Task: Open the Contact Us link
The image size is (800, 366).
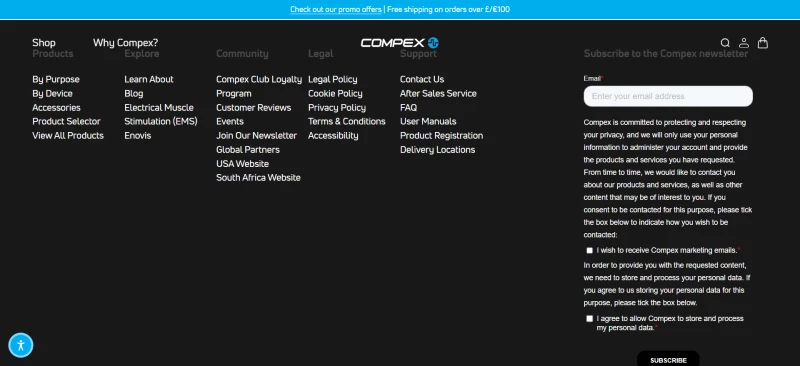Action: tap(422, 79)
